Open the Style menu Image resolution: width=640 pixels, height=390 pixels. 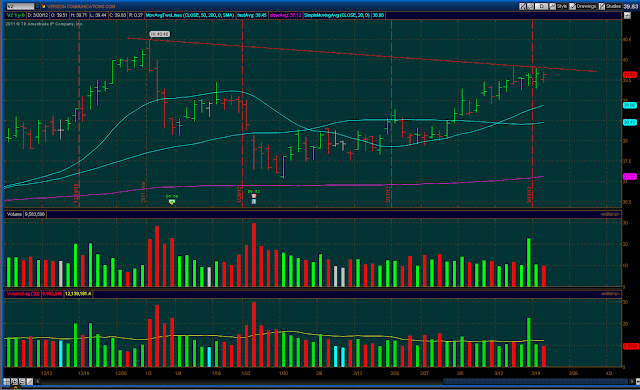(562, 6)
